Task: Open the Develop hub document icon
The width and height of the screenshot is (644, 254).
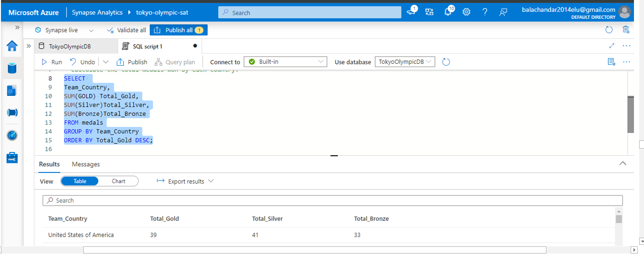Action: (12, 90)
